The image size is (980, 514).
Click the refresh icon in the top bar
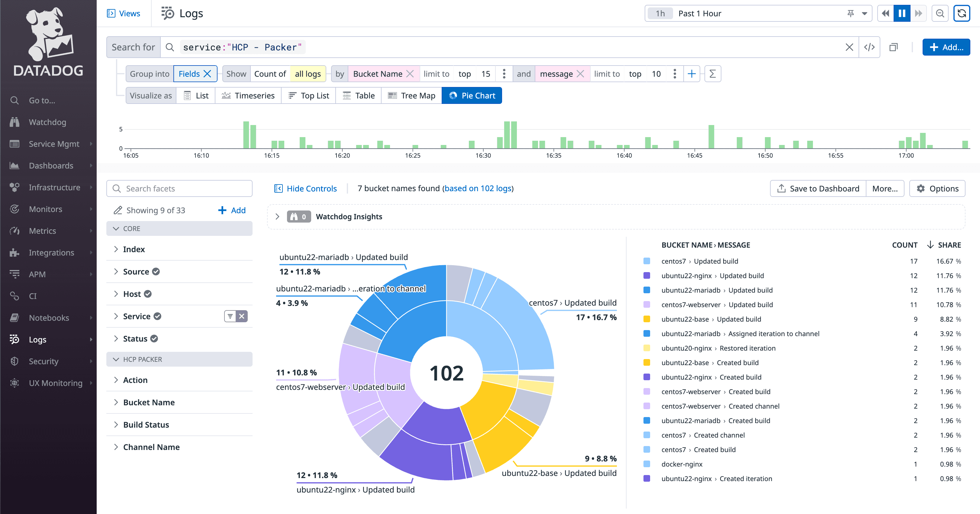(962, 14)
